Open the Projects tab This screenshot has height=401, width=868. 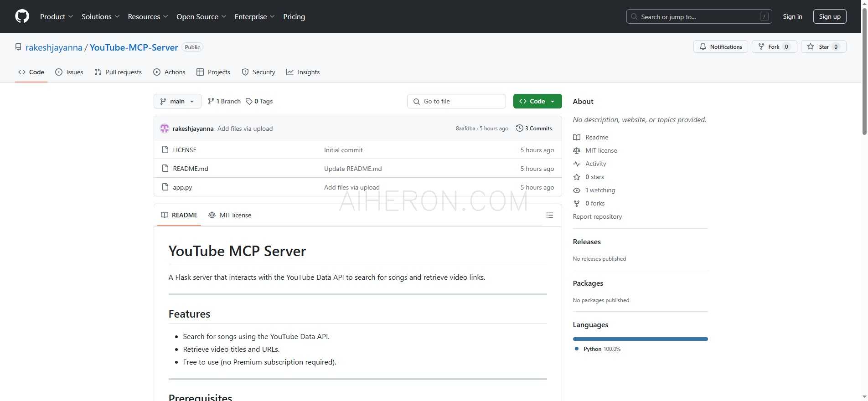click(x=213, y=72)
